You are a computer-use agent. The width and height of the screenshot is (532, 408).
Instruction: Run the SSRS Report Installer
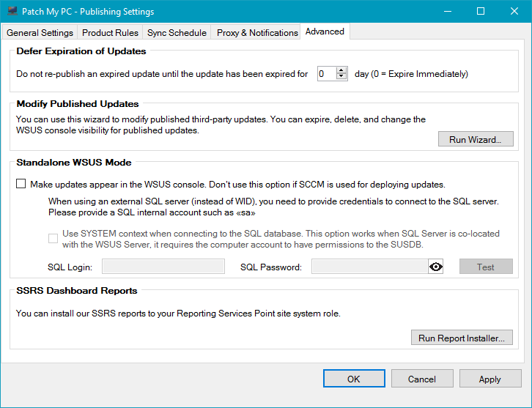462,338
